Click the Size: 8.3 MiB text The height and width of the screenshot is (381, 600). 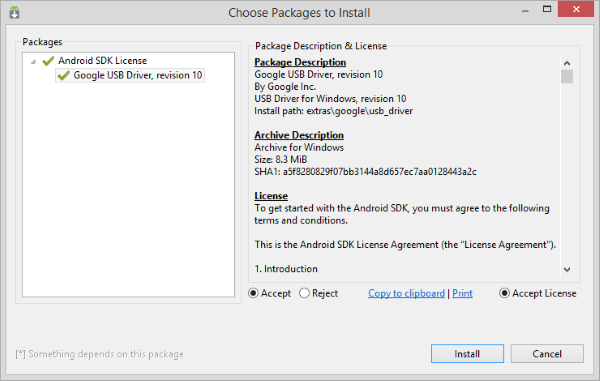[280, 160]
